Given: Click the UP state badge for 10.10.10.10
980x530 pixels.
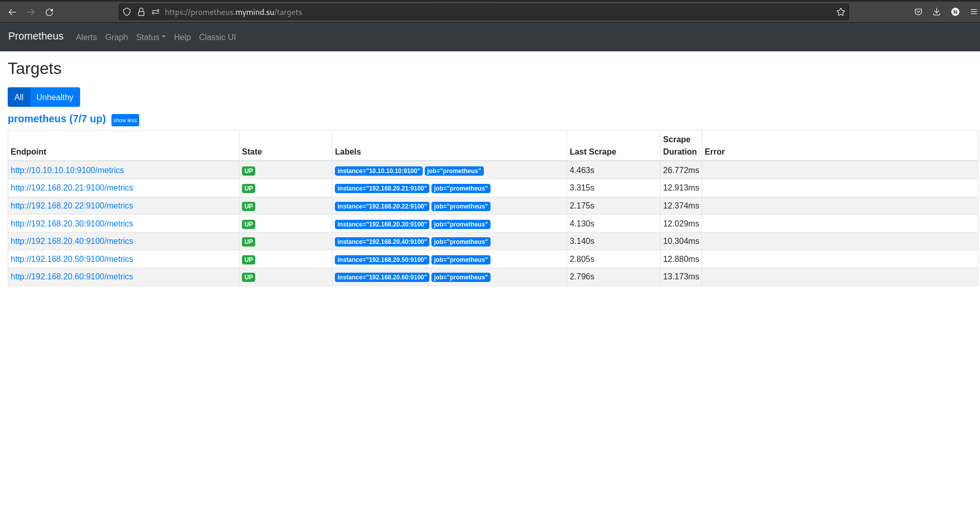Looking at the screenshot, I should click(249, 171).
